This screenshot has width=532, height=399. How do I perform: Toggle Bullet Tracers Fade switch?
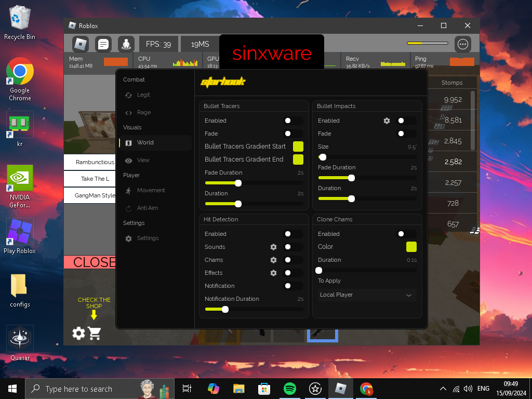tap(293, 134)
